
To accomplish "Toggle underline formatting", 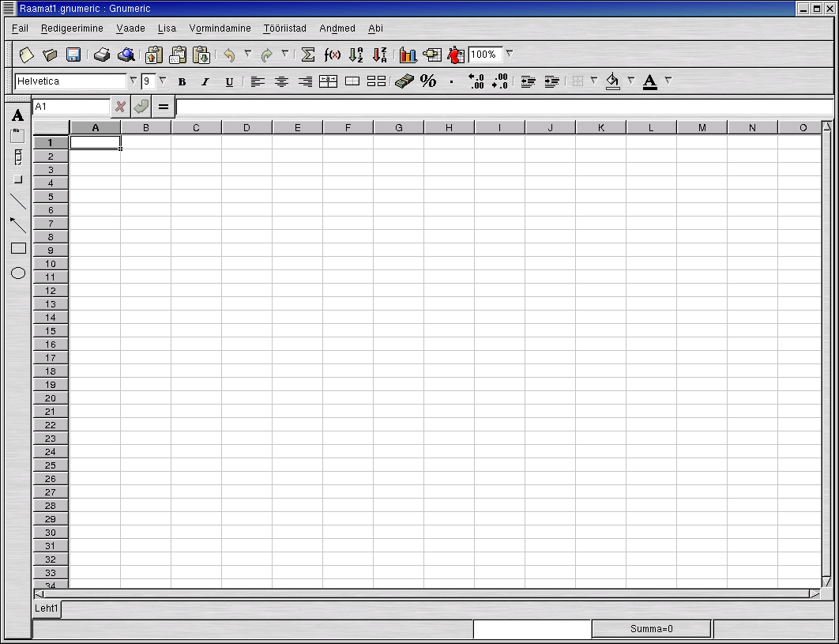I will [x=229, y=81].
